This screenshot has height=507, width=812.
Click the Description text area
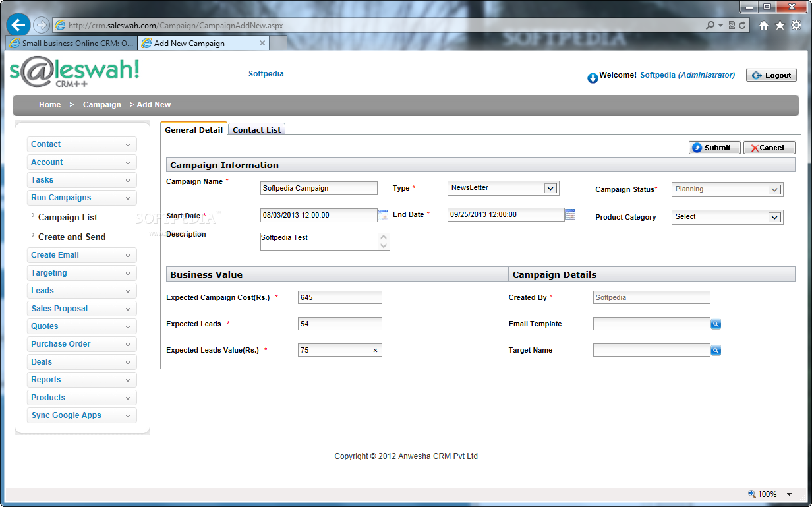325,241
